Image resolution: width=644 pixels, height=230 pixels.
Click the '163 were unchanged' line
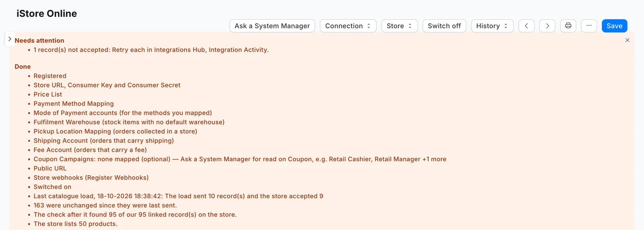tap(105, 206)
